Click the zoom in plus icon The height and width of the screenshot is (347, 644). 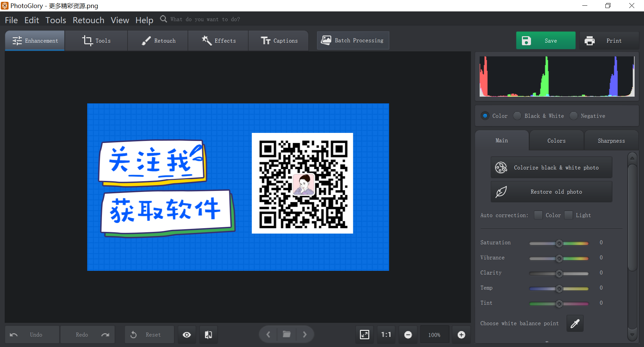(462, 335)
